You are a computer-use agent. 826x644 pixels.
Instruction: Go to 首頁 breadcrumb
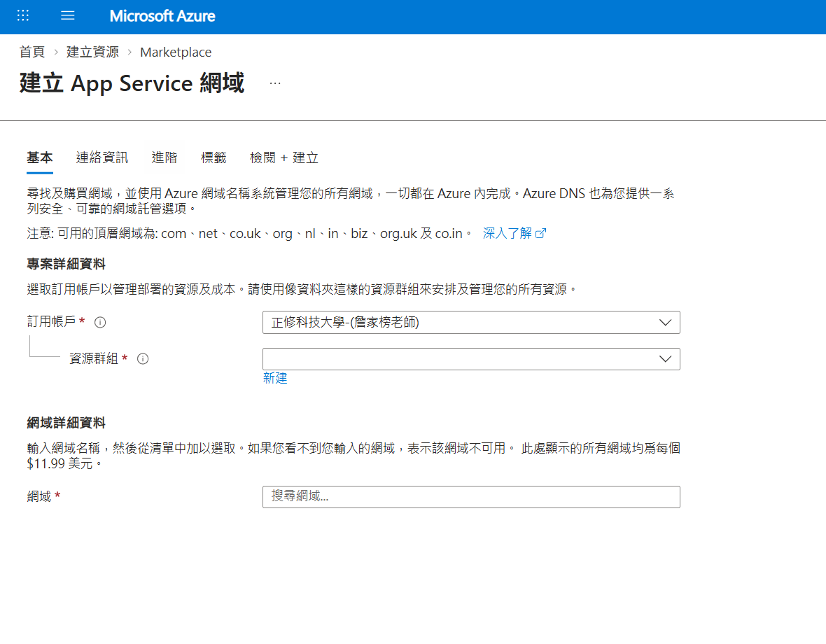[32, 52]
